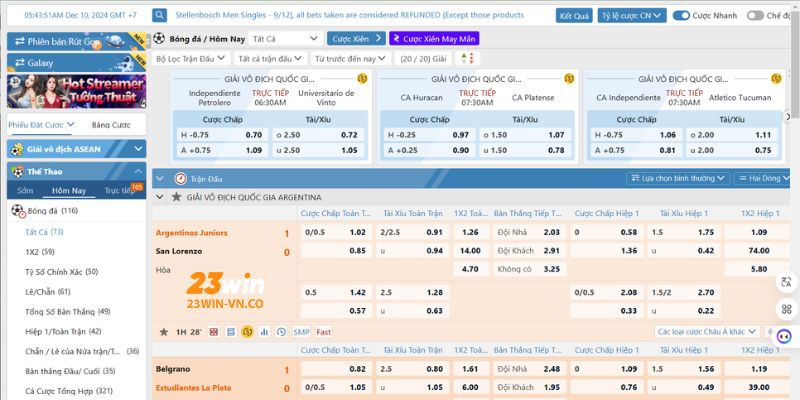The image size is (800, 400).
Task: Open the chat robot icon on right edge
Action: click(784, 337)
